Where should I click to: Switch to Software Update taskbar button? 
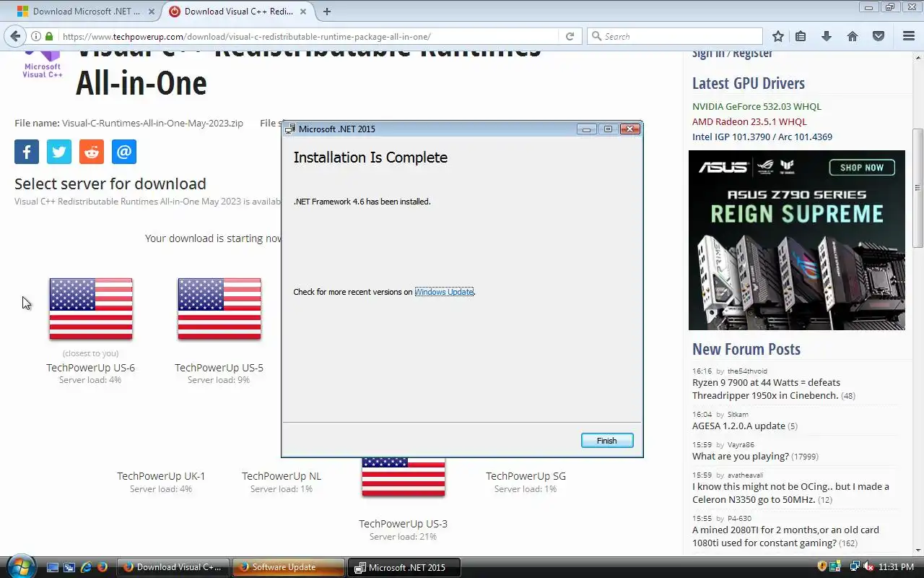(x=288, y=567)
